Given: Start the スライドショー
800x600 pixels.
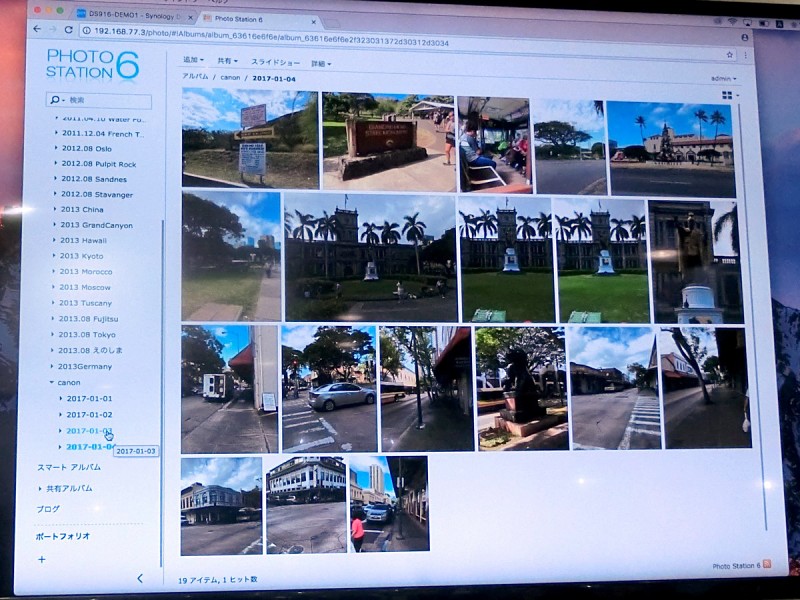Looking at the screenshot, I should [x=276, y=62].
